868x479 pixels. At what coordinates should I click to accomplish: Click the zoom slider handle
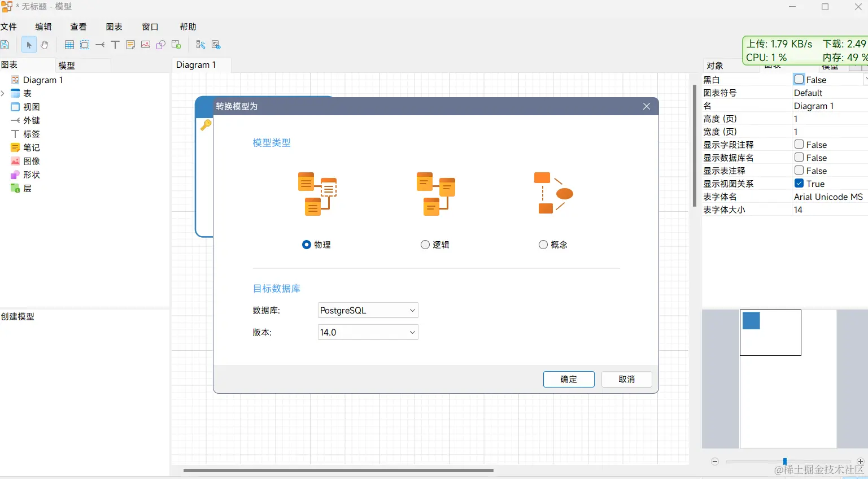tap(785, 461)
